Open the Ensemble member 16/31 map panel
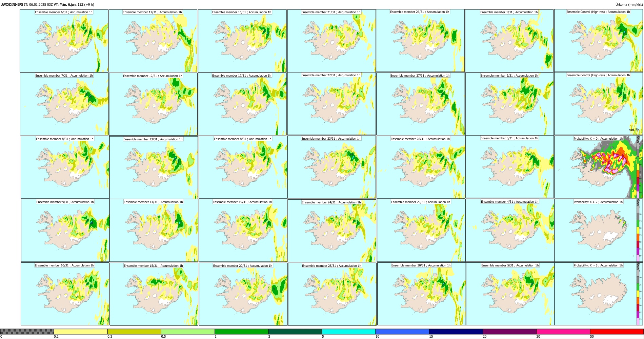This screenshot has width=644, height=339. [x=242, y=41]
